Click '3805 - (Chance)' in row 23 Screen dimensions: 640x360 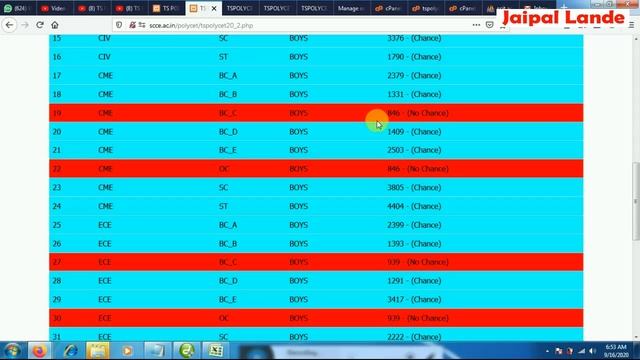414,188
